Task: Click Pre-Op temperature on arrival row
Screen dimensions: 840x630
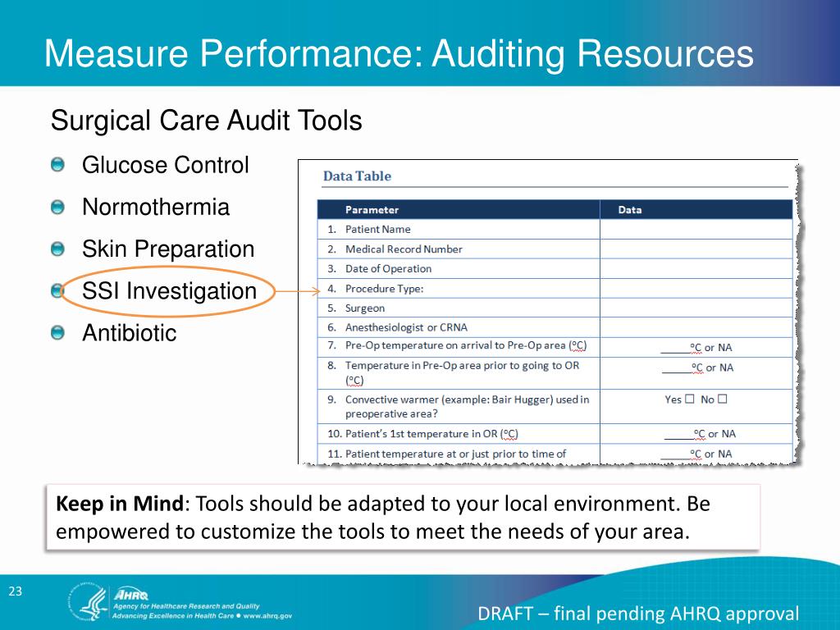Action: [555, 347]
